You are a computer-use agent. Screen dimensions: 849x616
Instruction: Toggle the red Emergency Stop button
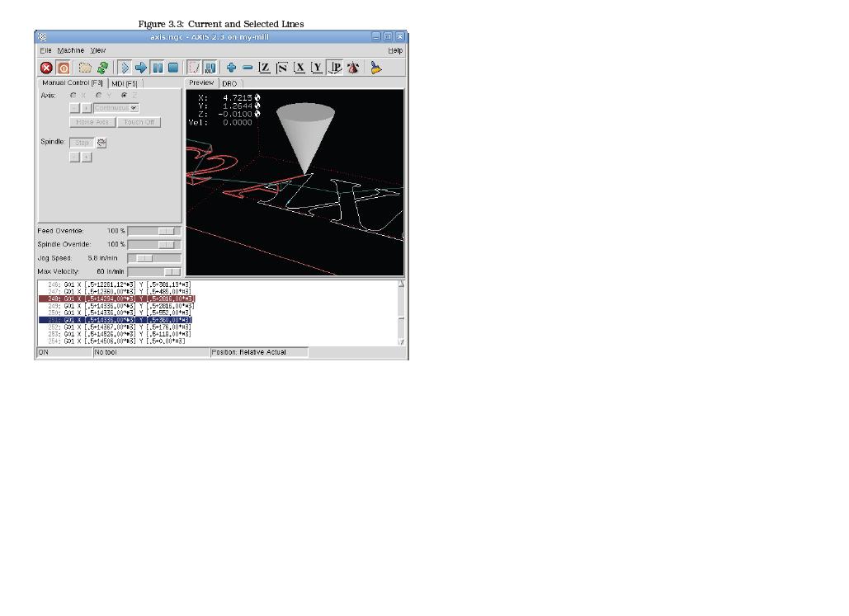[46, 68]
